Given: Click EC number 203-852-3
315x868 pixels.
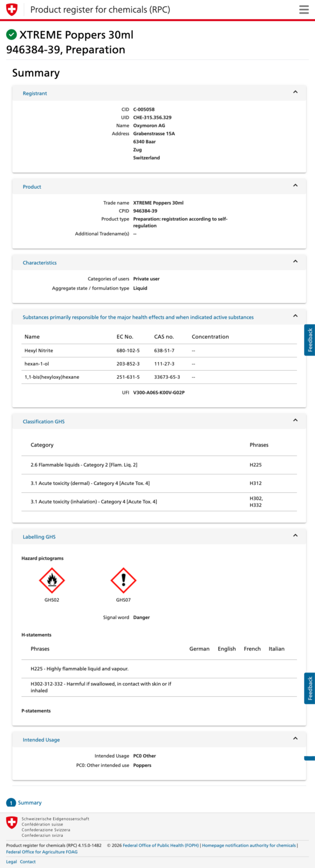Looking at the screenshot, I should coord(128,363).
